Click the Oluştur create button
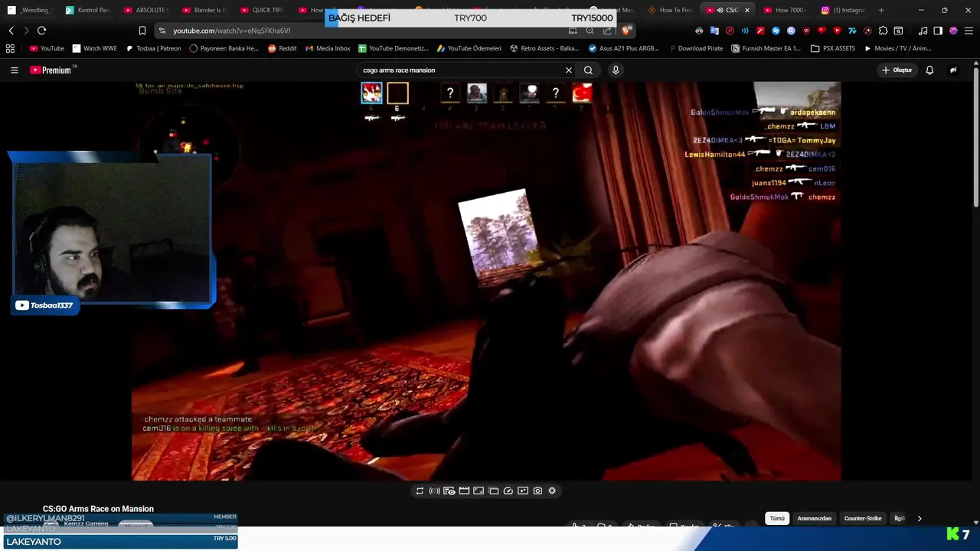 [897, 70]
